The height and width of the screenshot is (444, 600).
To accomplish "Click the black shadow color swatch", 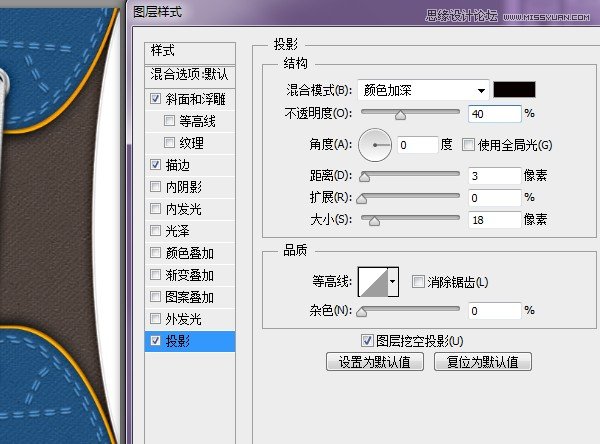I will pyautogui.click(x=514, y=90).
